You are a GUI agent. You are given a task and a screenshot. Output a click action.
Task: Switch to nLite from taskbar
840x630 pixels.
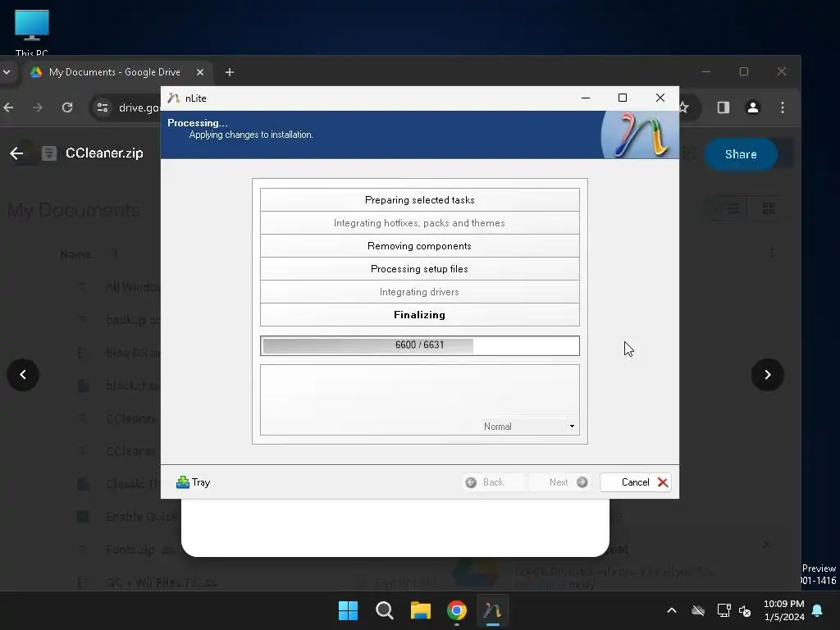[492, 610]
